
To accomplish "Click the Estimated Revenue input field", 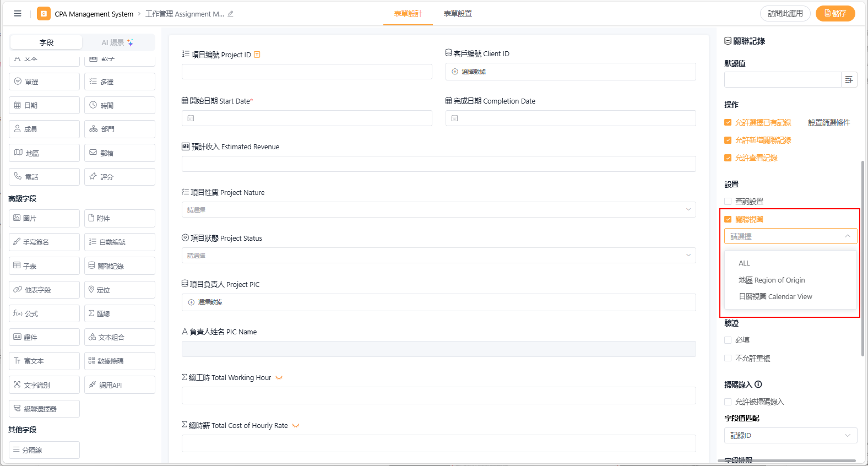I will click(x=438, y=164).
